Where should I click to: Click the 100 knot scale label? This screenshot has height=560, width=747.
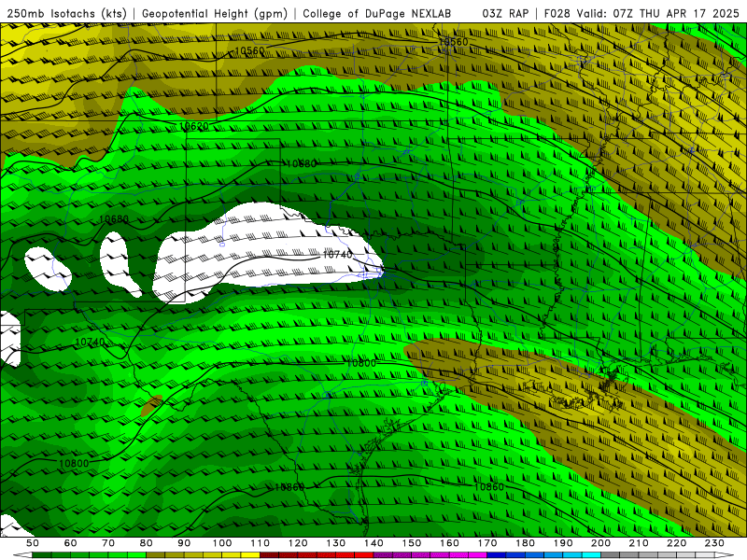point(222,543)
